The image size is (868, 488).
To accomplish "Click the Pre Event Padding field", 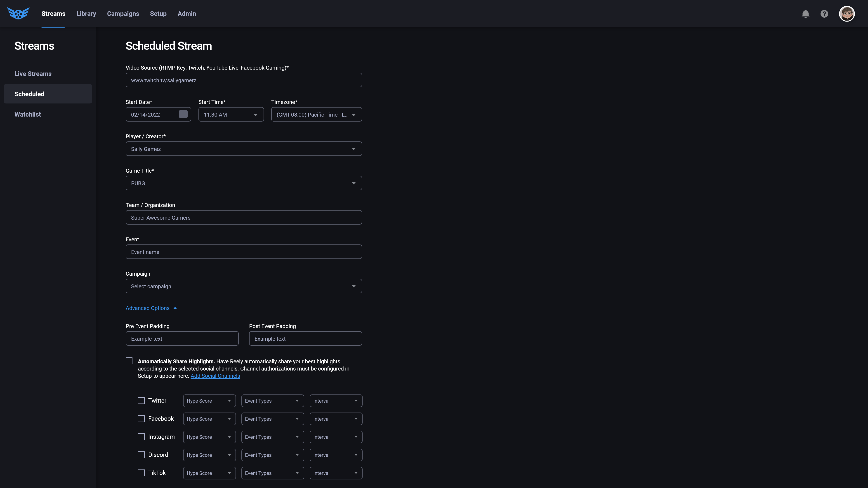I will pyautogui.click(x=182, y=338).
